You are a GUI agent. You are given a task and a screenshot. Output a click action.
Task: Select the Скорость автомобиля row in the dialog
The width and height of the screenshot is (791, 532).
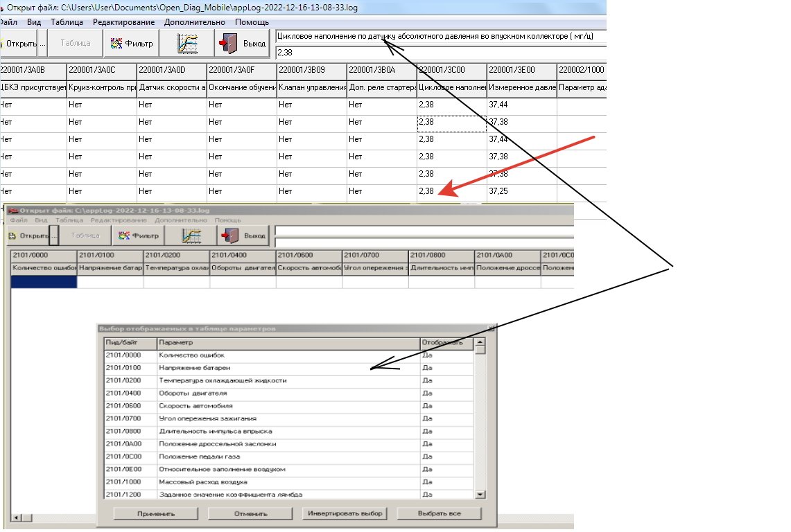click(288, 406)
